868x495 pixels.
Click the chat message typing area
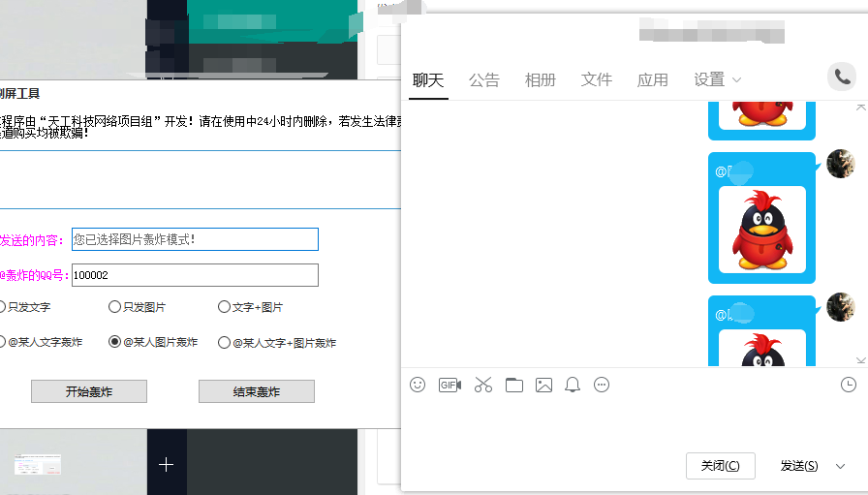(x=634, y=423)
